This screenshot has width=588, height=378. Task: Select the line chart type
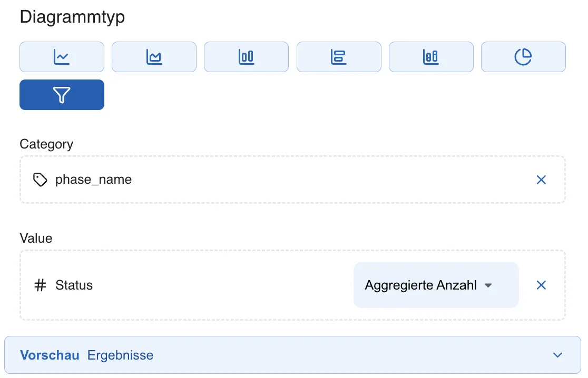coord(62,57)
